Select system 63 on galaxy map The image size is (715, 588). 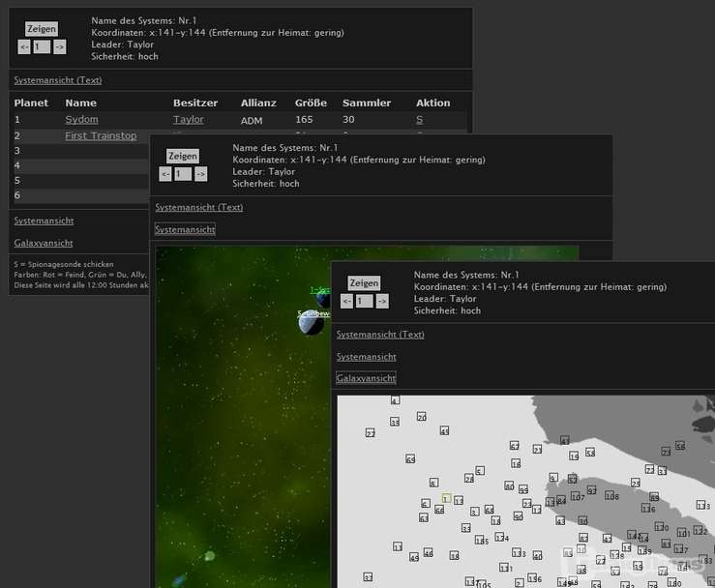pos(424,517)
